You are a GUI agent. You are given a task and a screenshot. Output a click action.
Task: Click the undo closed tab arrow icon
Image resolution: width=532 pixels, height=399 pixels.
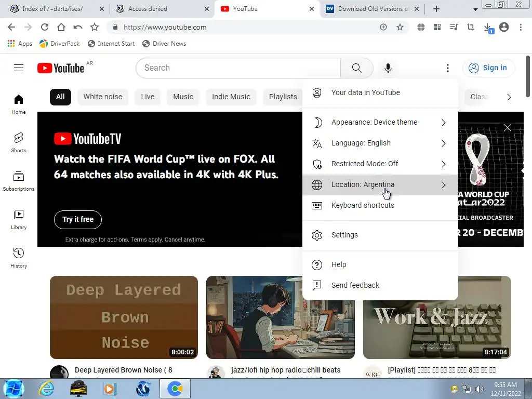pyautogui.click(x=78, y=27)
